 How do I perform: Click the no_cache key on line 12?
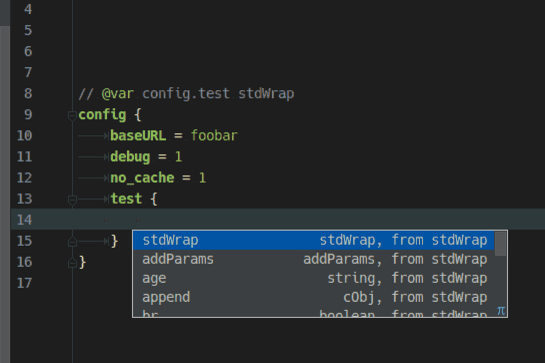pos(142,178)
